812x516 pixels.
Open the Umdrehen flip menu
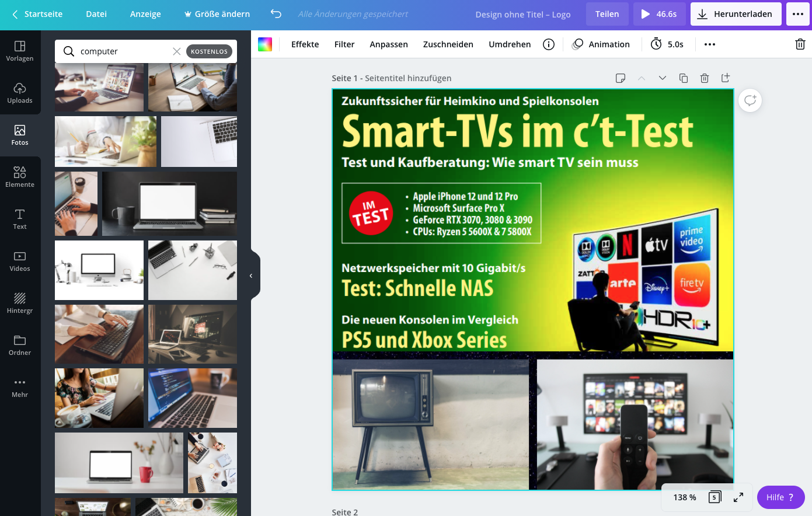(510, 44)
